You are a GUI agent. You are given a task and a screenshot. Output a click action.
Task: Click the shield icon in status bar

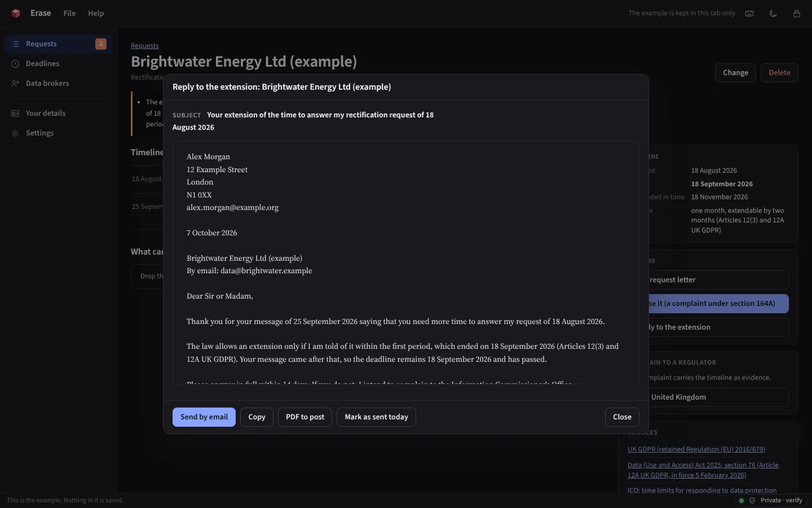(x=752, y=501)
